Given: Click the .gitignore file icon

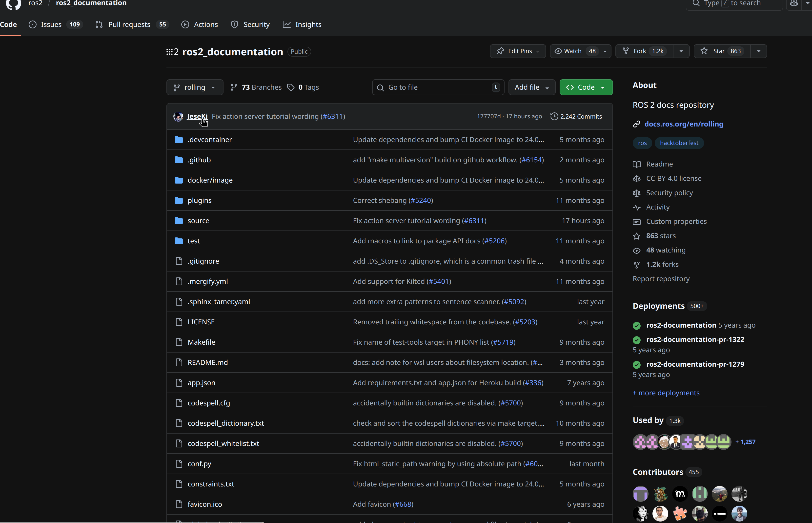Looking at the screenshot, I should [179, 261].
